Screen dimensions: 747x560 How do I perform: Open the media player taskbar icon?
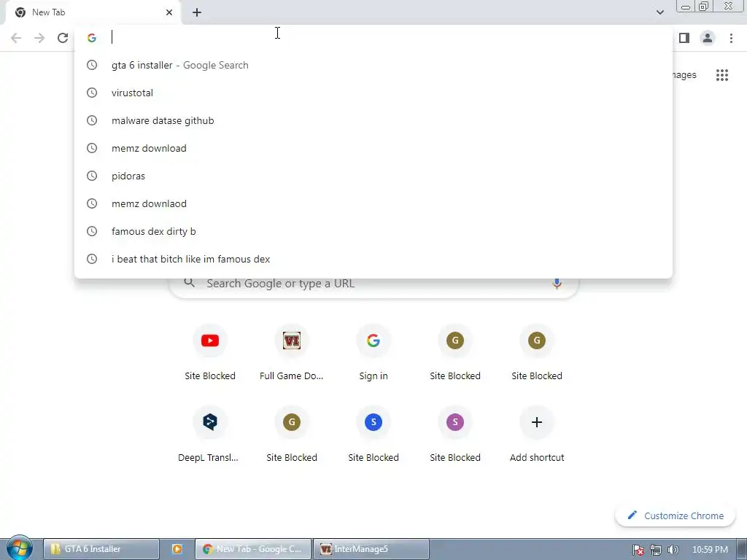click(177, 549)
